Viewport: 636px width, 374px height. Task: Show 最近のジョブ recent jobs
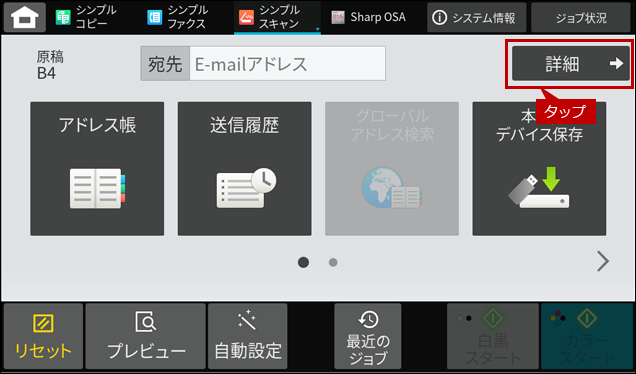tap(368, 336)
